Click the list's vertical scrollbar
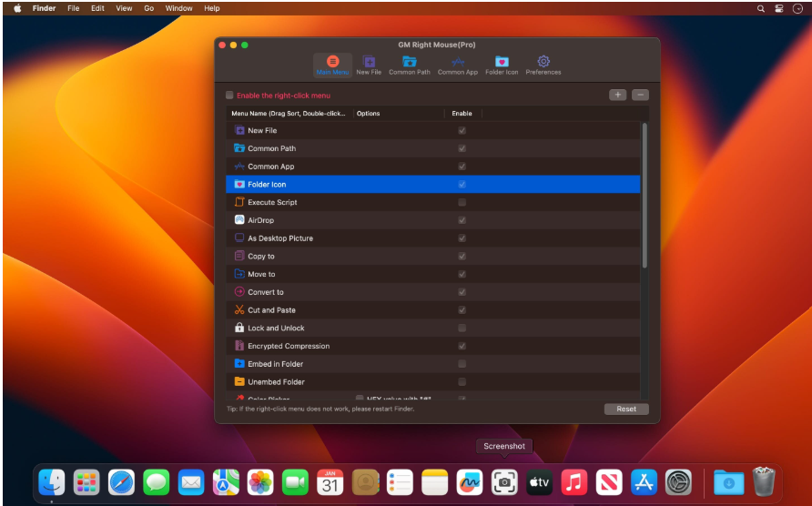812x506 pixels. click(x=645, y=196)
